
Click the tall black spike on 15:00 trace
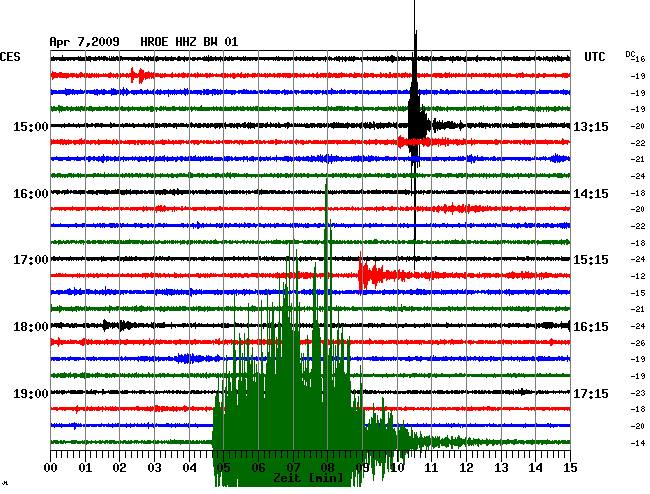(415, 124)
